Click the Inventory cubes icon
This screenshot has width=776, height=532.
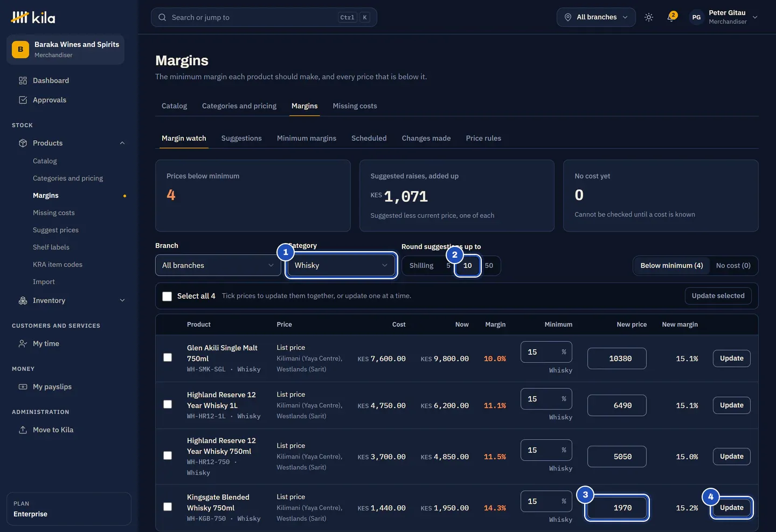tap(23, 300)
